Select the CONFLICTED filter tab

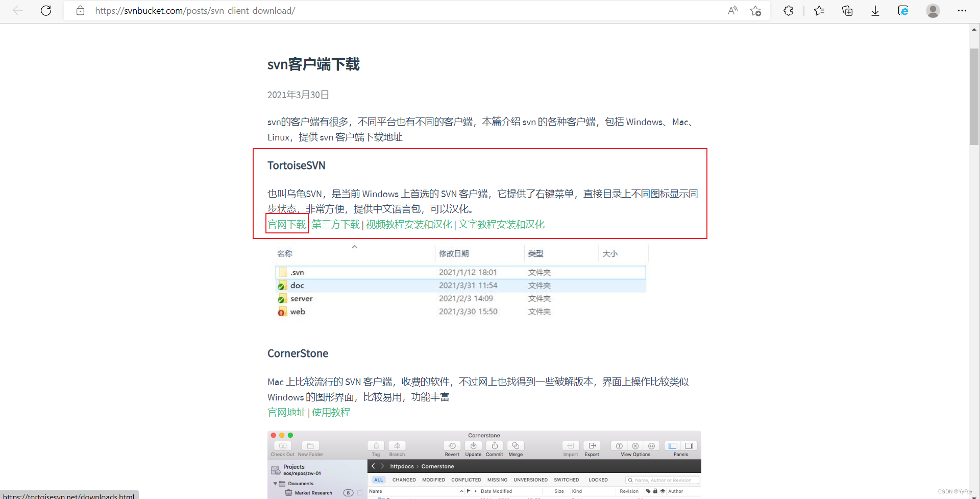[466, 480]
